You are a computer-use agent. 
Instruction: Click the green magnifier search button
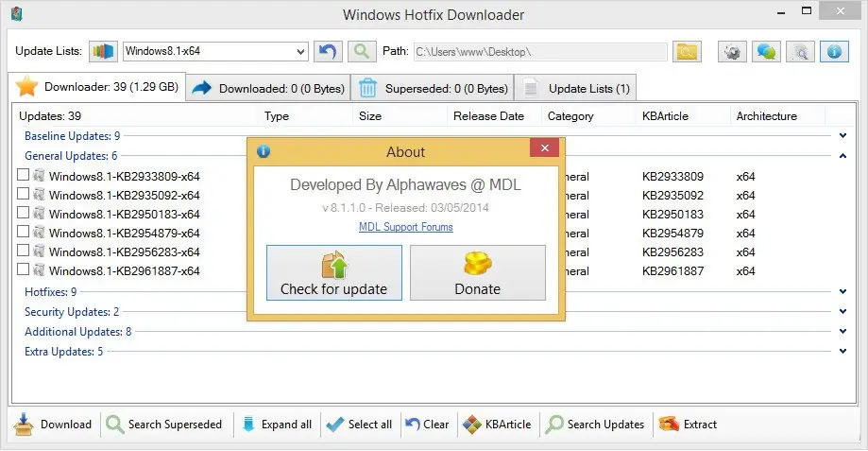coord(360,51)
